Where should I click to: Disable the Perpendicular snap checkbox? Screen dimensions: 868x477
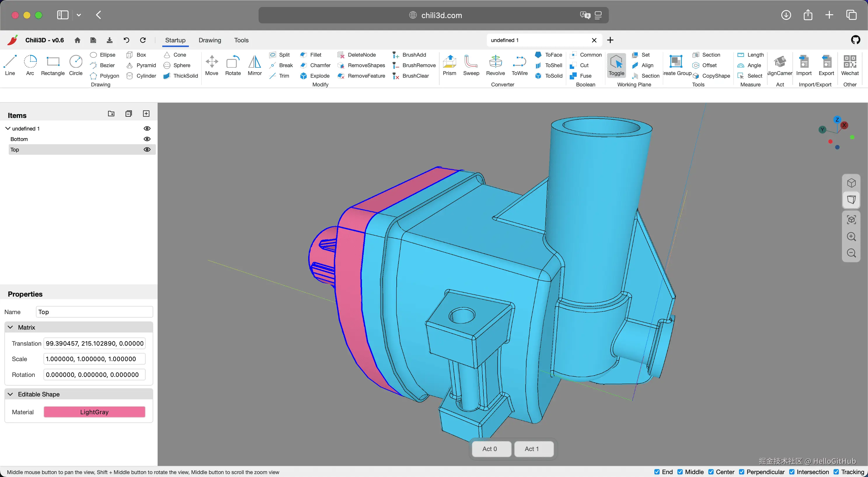(742, 472)
